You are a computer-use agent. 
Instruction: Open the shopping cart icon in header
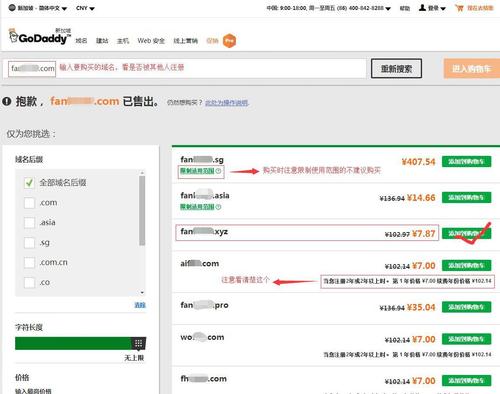pos(459,8)
